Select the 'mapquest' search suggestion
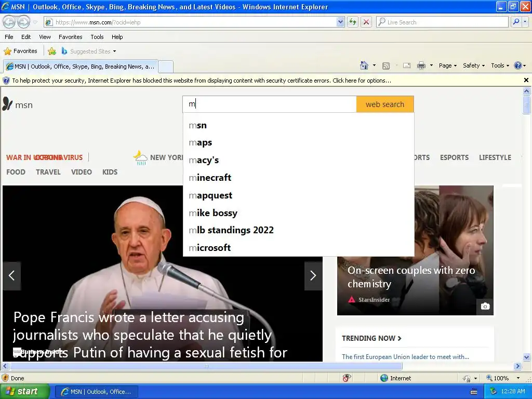 point(298,195)
